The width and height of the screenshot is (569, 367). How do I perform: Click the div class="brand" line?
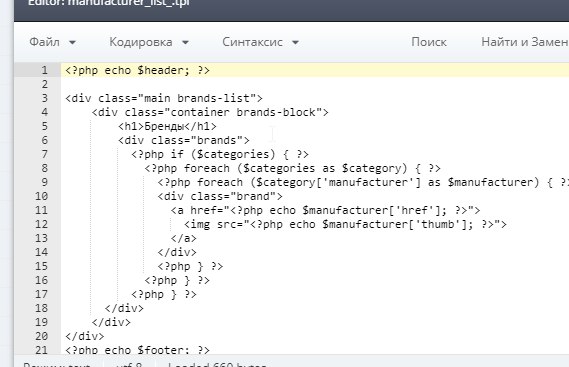click(220, 196)
